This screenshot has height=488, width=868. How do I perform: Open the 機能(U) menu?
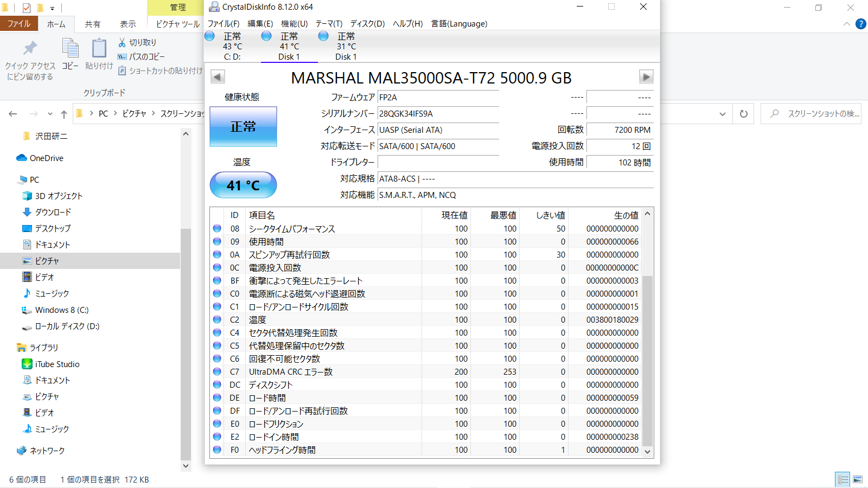click(294, 24)
